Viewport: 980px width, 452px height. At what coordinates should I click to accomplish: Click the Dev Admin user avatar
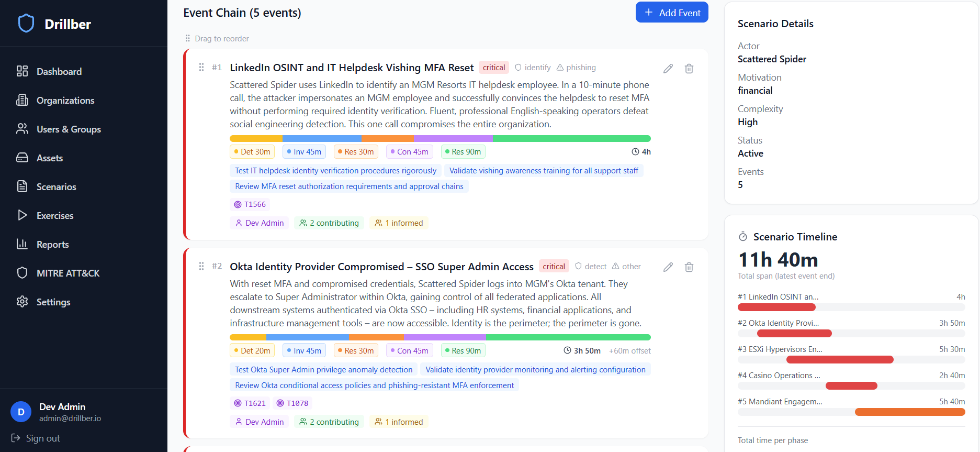pyautogui.click(x=21, y=412)
